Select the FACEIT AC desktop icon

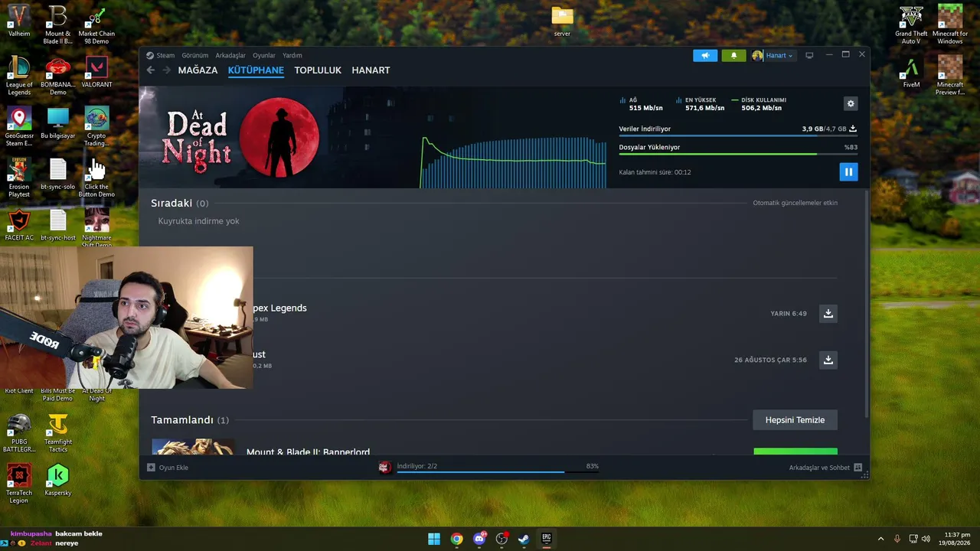coord(19,226)
